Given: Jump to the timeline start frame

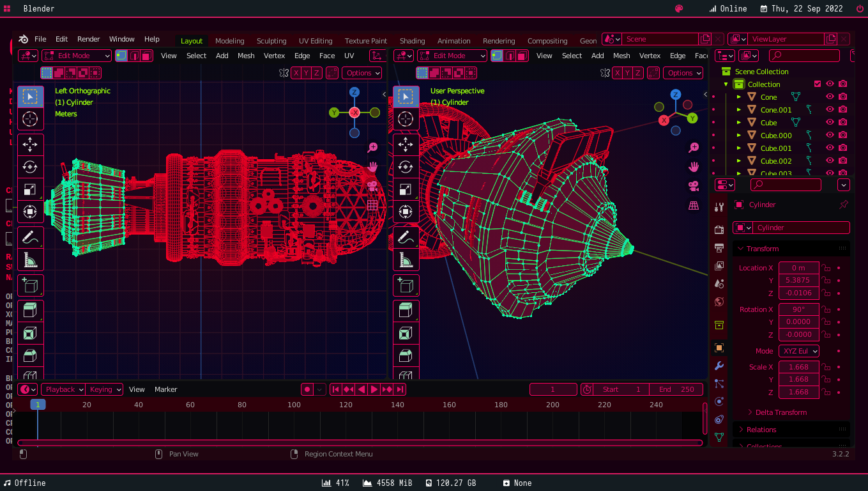Looking at the screenshot, I should tap(335, 389).
